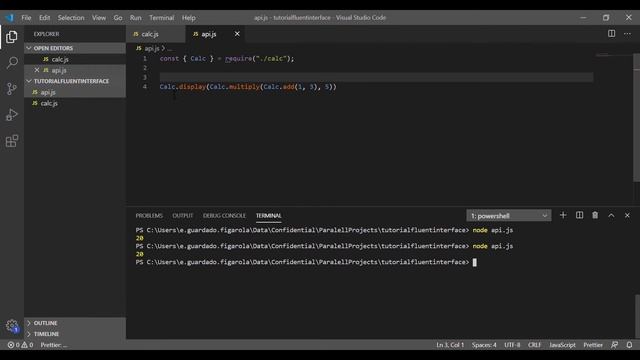640x360 pixels.
Task: Select api.js in Open Editors list
Action: click(75, 70)
